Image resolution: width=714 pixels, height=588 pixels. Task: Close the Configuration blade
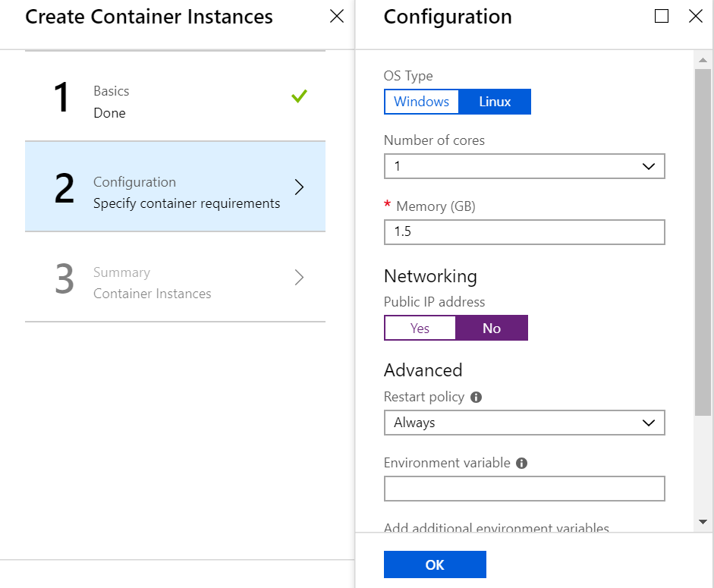[695, 17]
